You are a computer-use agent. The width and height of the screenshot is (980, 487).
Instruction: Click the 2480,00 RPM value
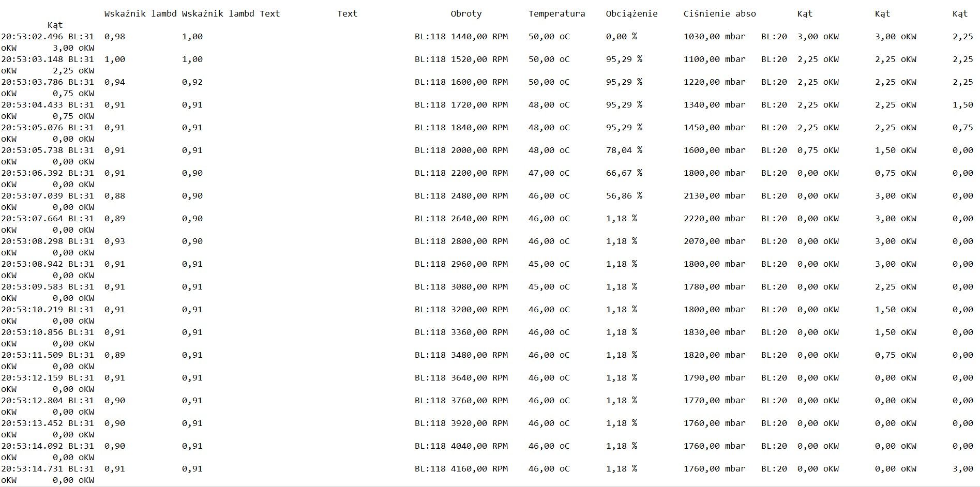point(479,196)
